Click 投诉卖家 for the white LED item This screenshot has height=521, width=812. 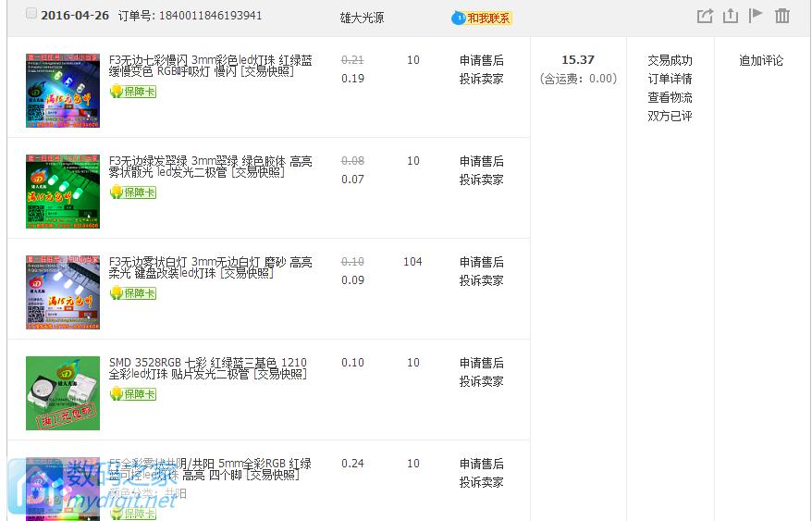click(x=482, y=280)
